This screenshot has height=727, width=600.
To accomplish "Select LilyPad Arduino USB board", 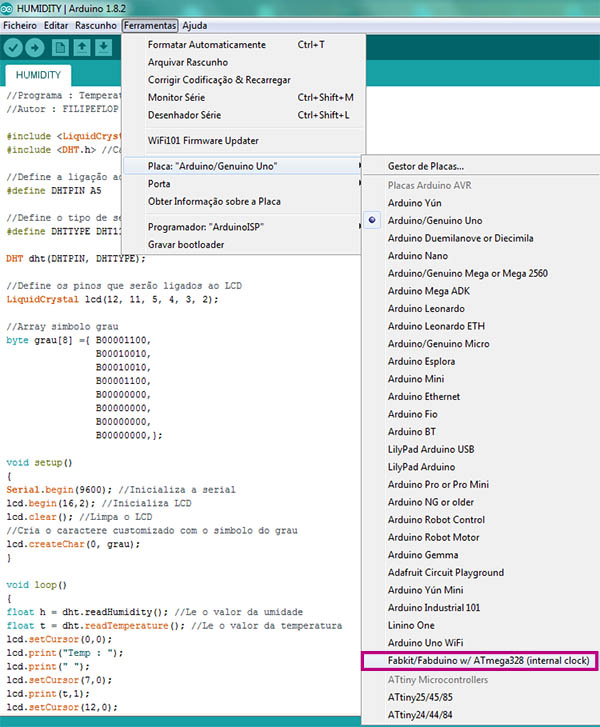I will (480, 450).
